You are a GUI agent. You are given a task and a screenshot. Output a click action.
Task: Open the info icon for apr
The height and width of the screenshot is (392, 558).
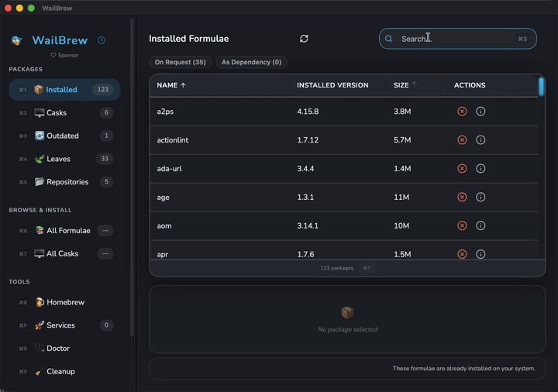click(x=480, y=254)
